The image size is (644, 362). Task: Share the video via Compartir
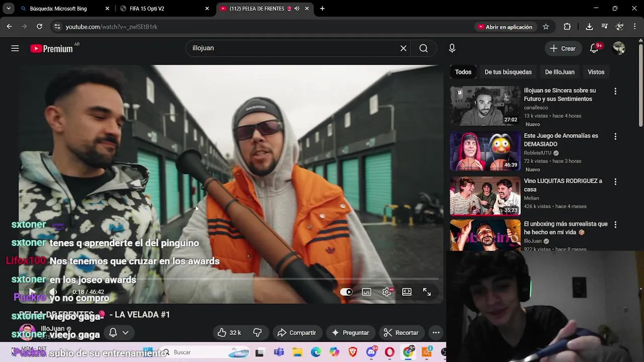click(x=297, y=332)
